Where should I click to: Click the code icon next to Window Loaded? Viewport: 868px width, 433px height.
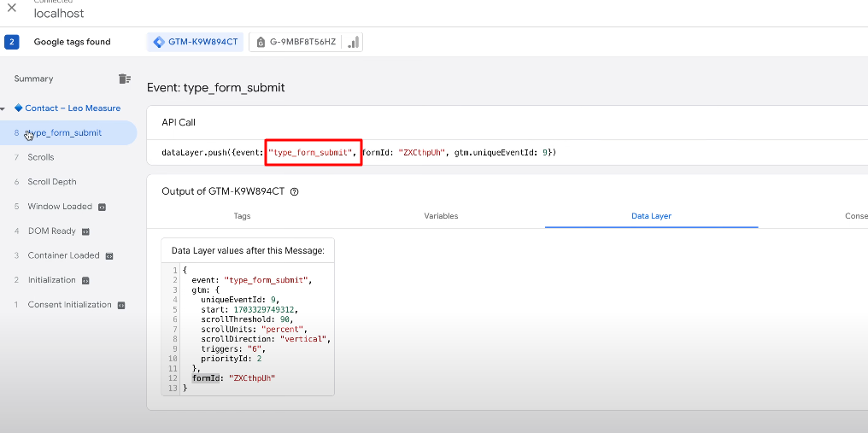click(x=102, y=207)
